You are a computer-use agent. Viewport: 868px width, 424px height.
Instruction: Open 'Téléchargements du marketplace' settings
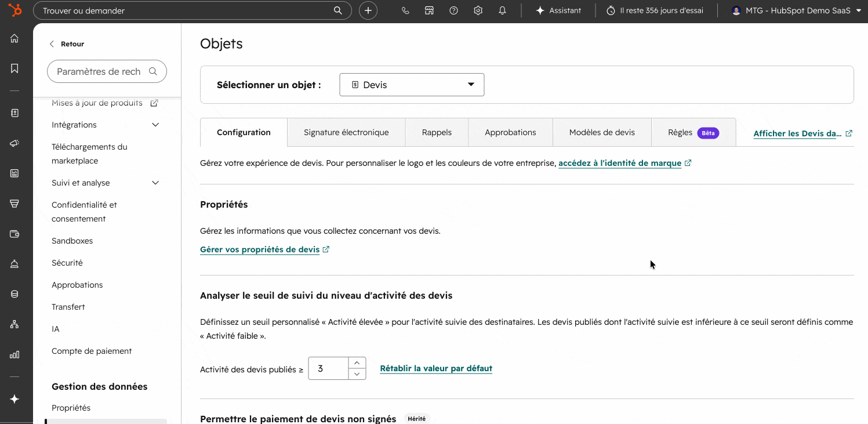click(89, 154)
